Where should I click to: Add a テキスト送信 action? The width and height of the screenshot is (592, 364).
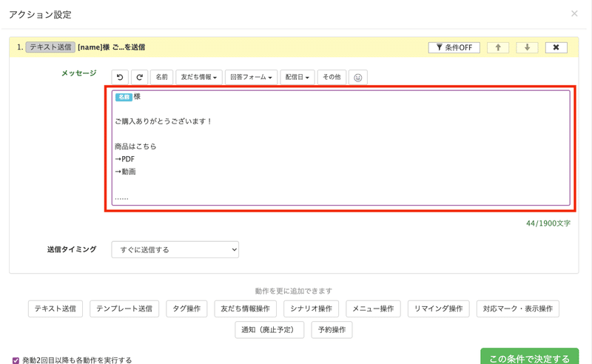pyautogui.click(x=55, y=309)
